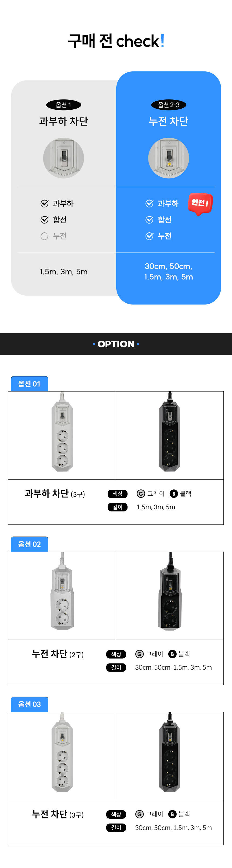Pick the black B swatch for 누전 차단 (3구)
Screen dimensions: 232x868
(172, 814)
